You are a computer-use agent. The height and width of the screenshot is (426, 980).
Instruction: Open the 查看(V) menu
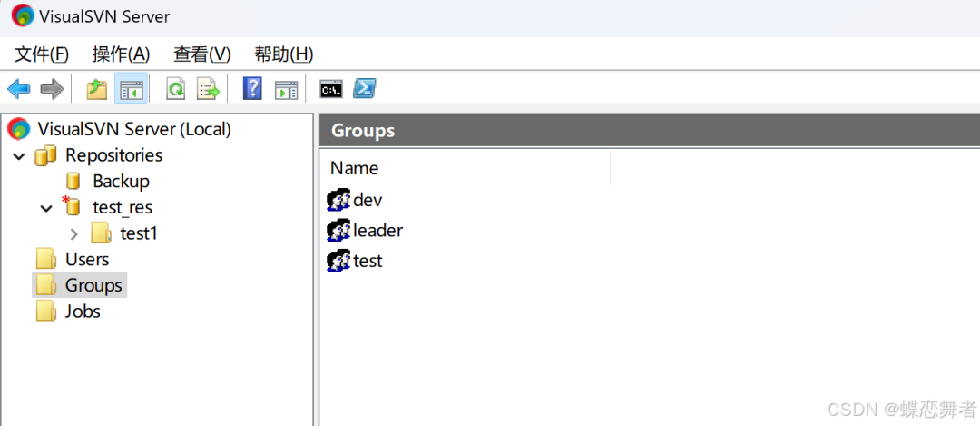(x=202, y=55)
